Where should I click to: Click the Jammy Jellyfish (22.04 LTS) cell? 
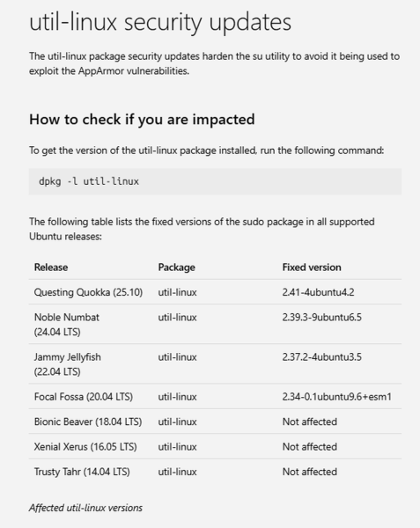click(68, 364)
